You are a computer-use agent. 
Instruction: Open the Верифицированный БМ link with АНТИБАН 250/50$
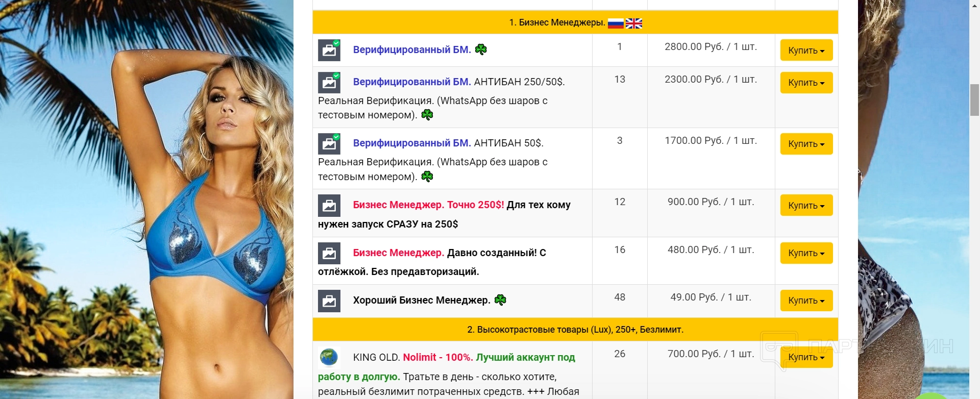(x=412, y=82)
